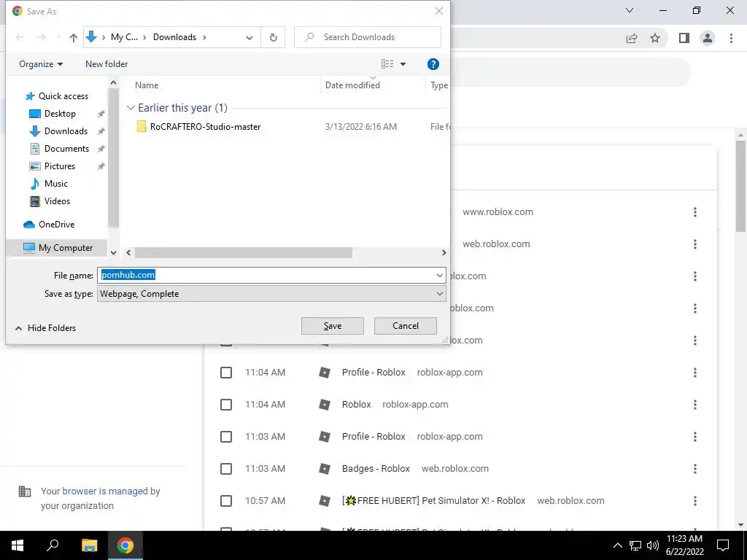Select Quick access in navigation pane
747x560 pixels.
[63, 96]
